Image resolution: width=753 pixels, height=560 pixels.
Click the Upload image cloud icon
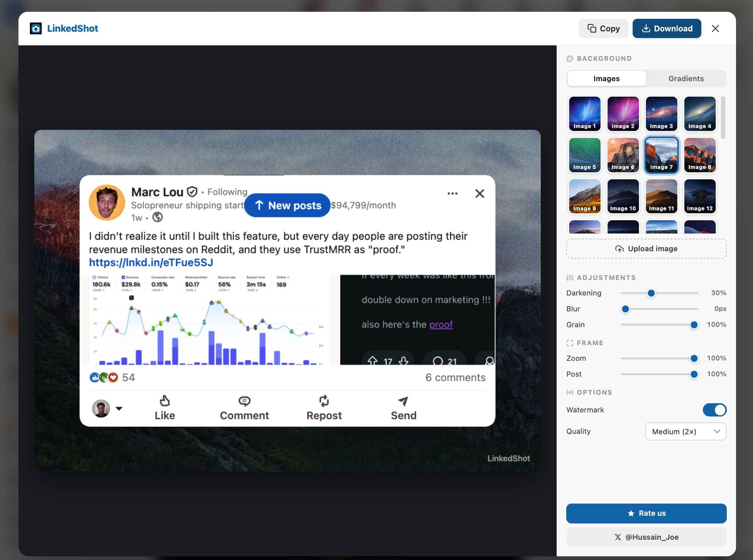tap(620, 249)
